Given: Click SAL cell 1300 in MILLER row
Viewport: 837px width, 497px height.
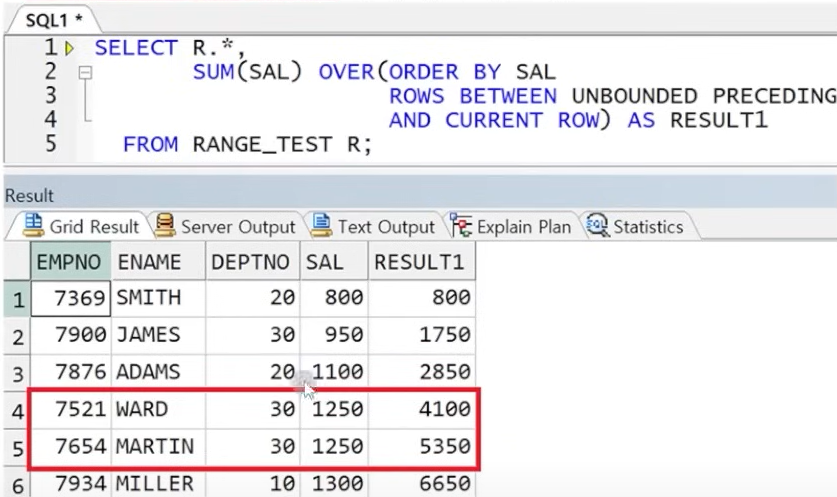Looking at the screenshot, I should click(x=334, y=483).
